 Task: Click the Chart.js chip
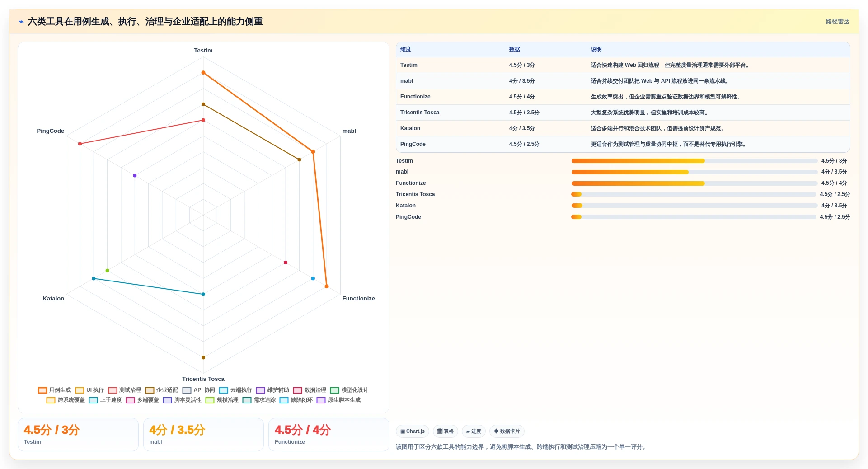[x=412, y=431]
